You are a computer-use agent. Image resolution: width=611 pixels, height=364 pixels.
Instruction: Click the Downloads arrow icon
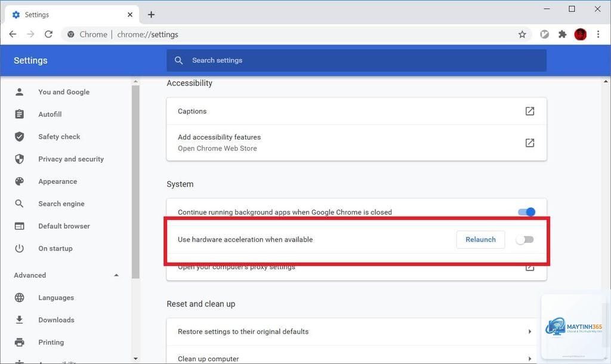(x=19, y=320)
